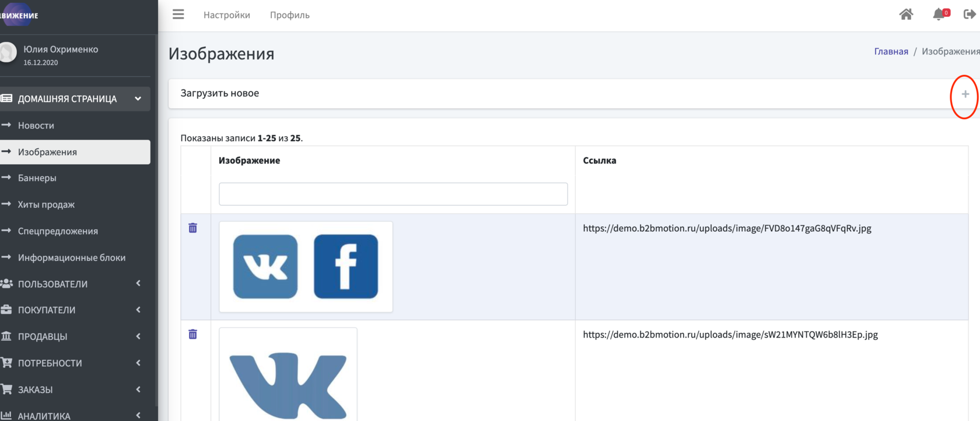Log out using the exit icon
The image size is (980, 421).
point(970,15)
